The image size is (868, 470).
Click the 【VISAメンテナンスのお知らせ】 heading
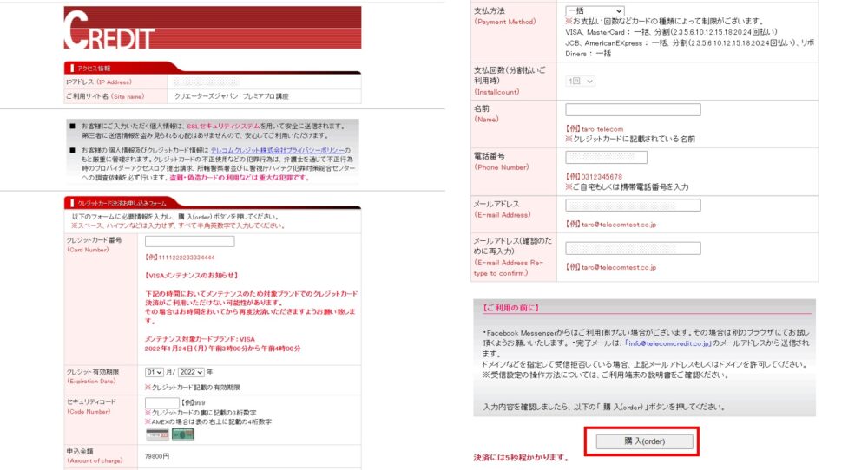[x=192, y=275]
